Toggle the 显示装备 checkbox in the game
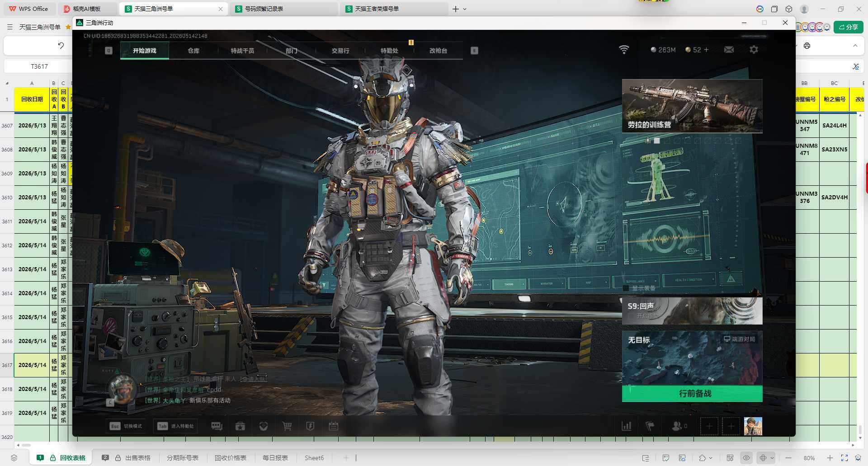 626,288
